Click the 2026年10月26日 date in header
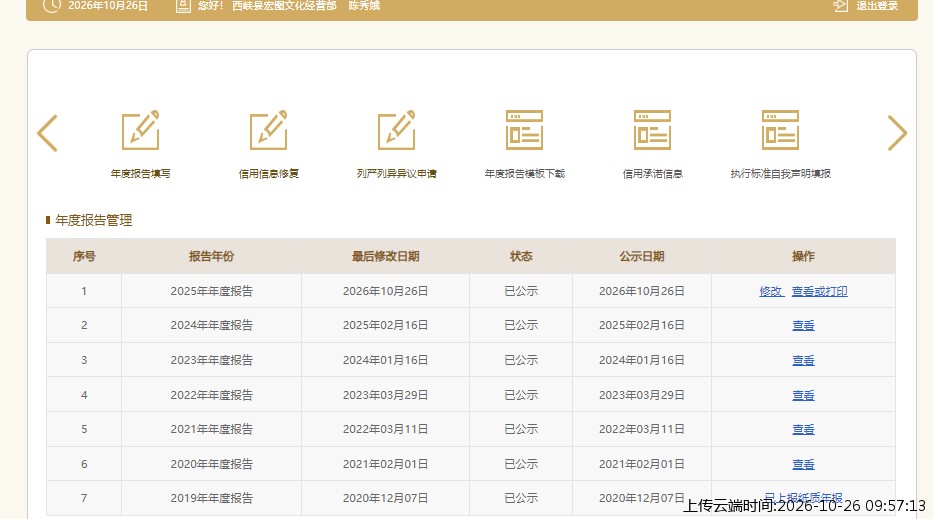Screen dimensions: 933x519 [108, 5]
